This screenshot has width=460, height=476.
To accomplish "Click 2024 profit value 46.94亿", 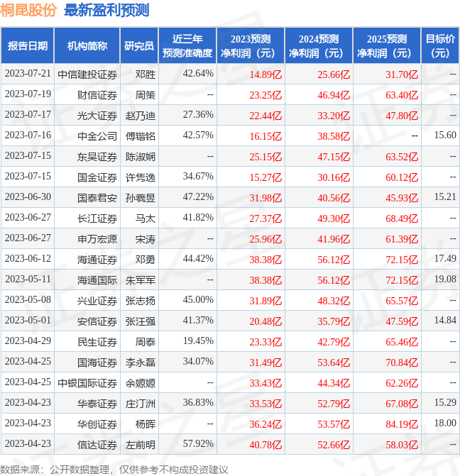I will click(334, 95).
